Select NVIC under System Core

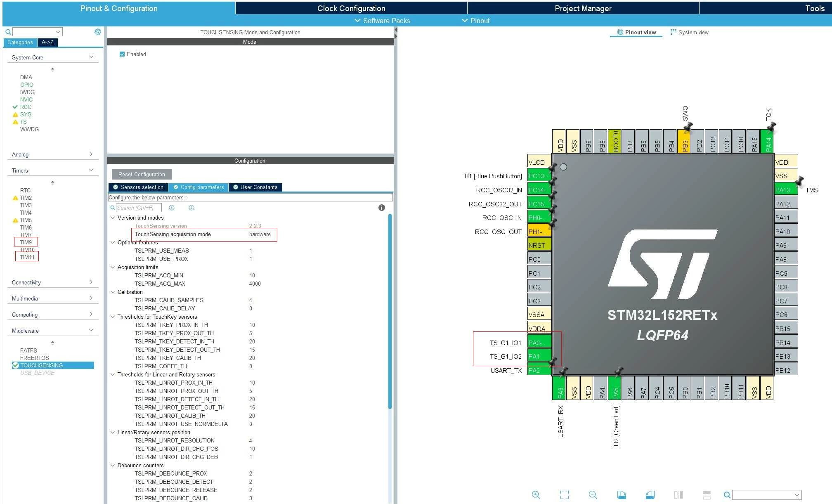coord(26,99)
